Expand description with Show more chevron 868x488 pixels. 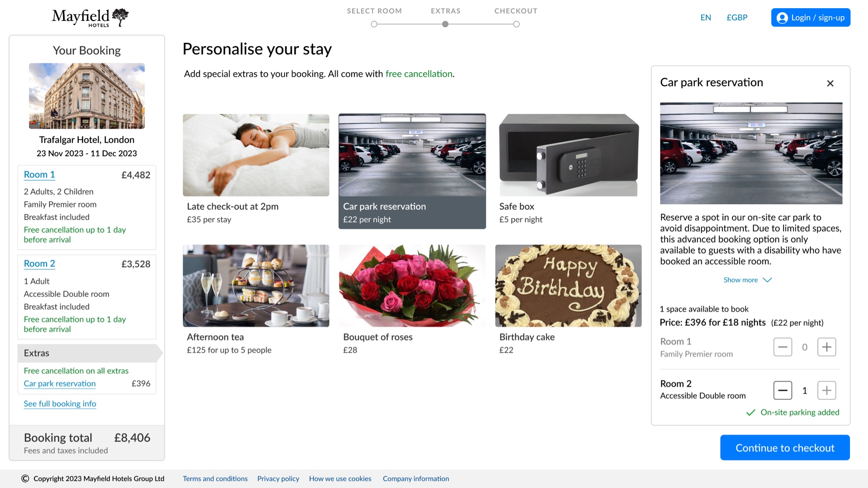tap(767, 280)
